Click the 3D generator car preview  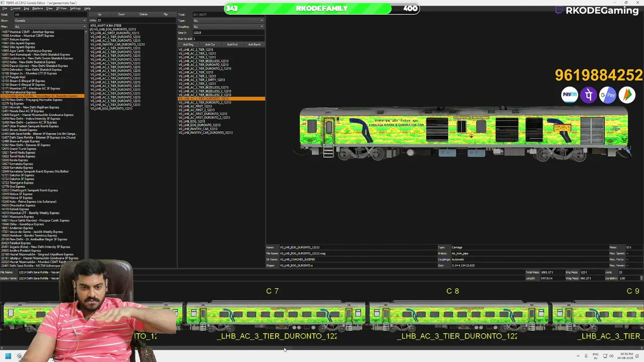(464, 133)
